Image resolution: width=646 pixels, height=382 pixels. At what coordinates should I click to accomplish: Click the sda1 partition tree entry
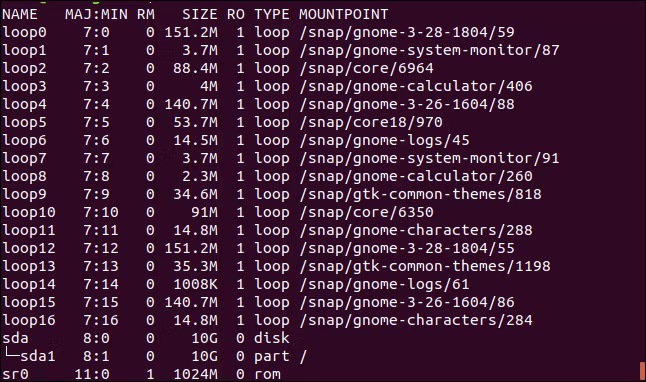point(30,356)
